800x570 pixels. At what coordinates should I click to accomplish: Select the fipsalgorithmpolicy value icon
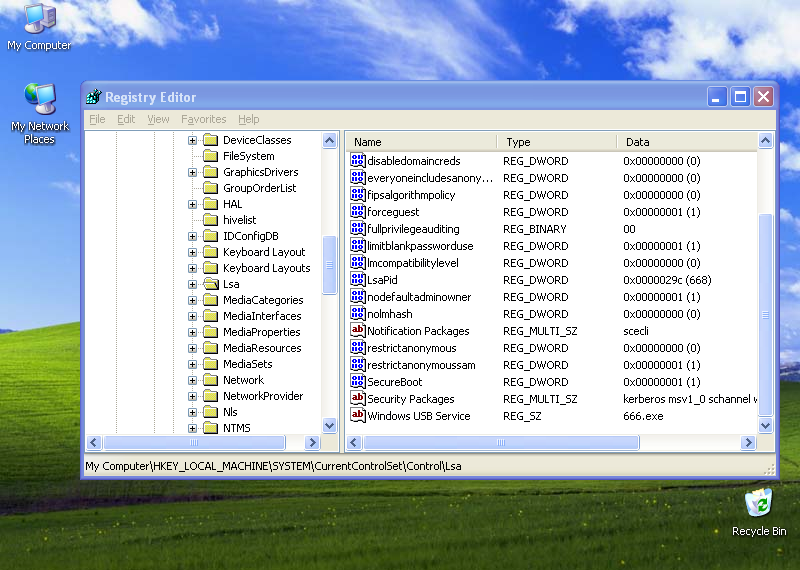[x=358, y=195]
